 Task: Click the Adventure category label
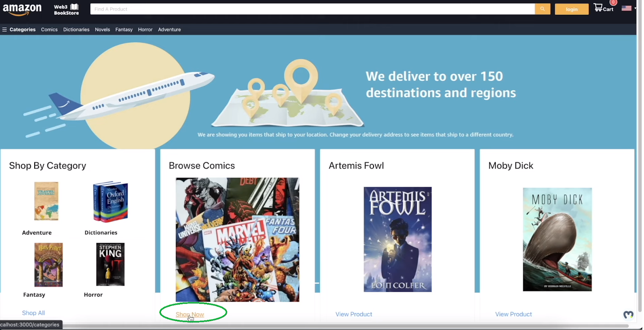[x=37, y=233]
